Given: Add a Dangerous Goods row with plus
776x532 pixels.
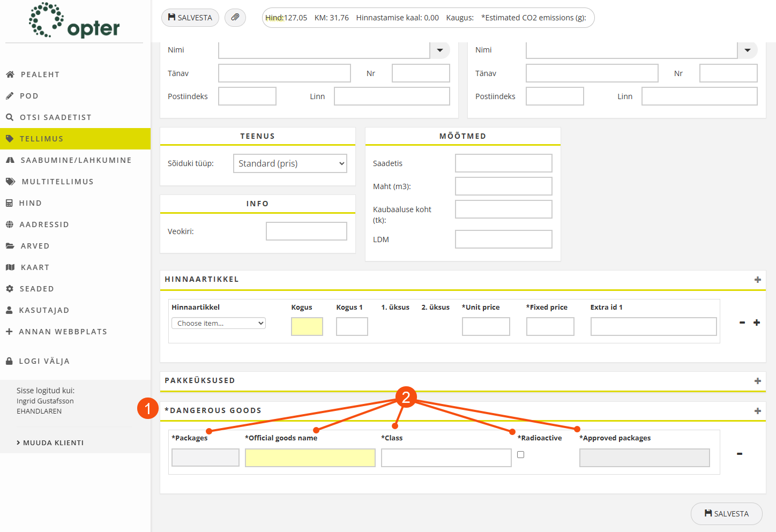Looking at the screenshot, I should tap(757, 411).
